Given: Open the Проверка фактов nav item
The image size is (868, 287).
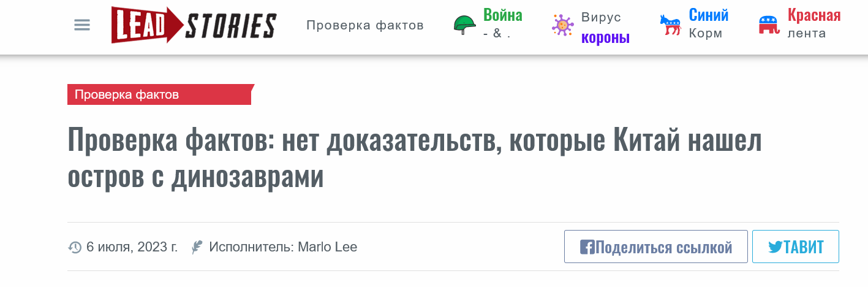Looking at the screenshot, I should [x=365, y=25].
